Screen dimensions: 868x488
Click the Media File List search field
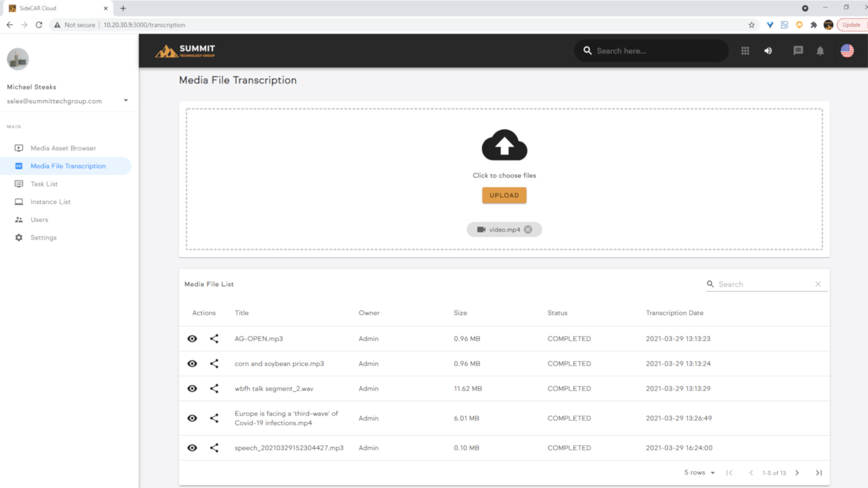coord(764,284)
